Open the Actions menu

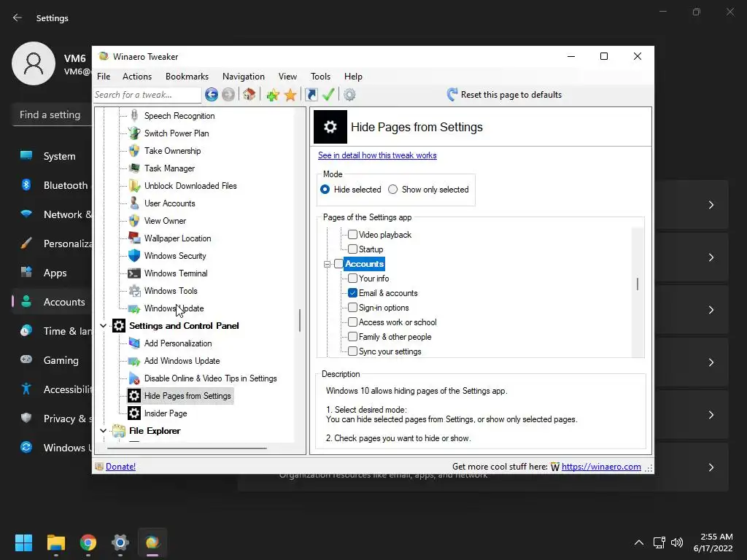pyautogui.click(x=136, y=76)
